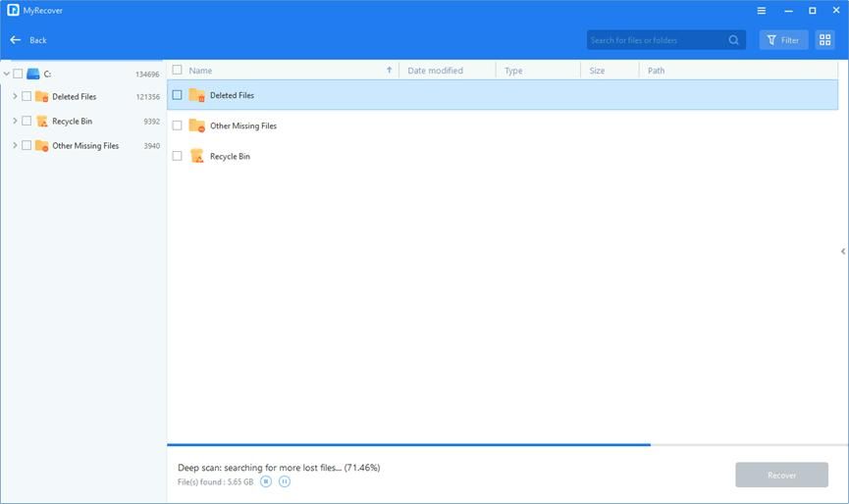This screenshot has height=504, width=849.
Task: Expand Other Missing Files in the sidebar
Action: click(15, 145)
